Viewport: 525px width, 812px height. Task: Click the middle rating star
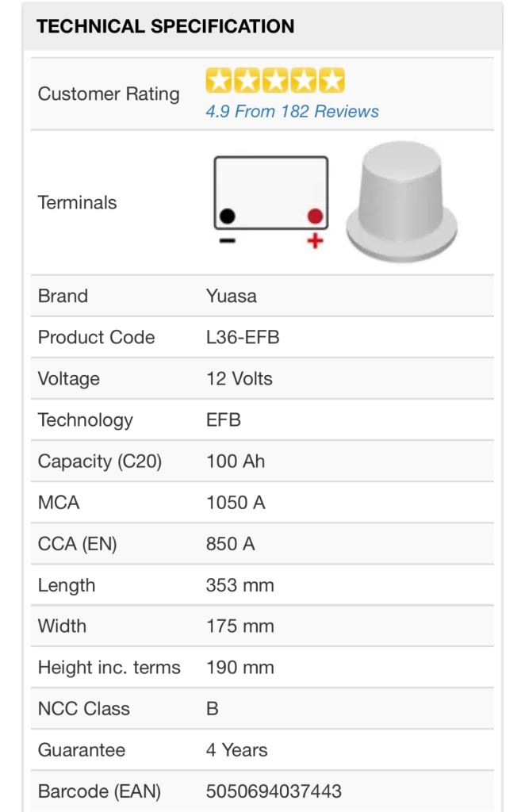pyautogui.click(x=275, y=81)
